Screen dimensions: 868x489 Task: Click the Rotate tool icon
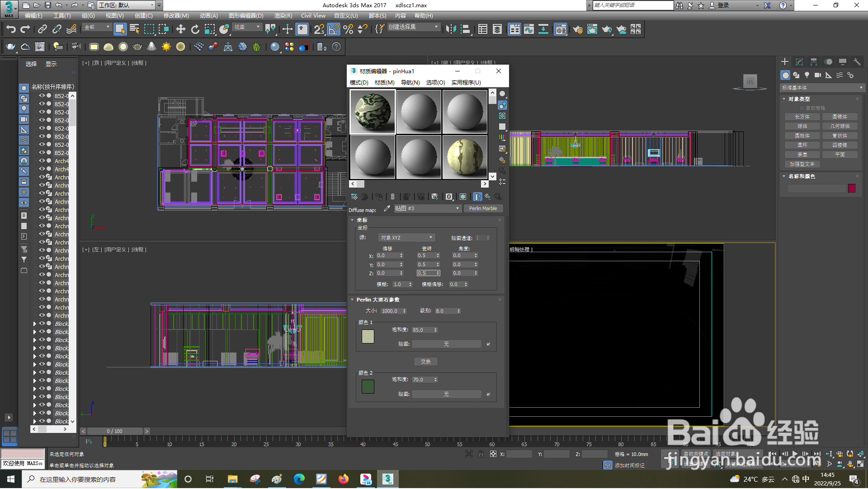pyautogui.click(x=195, y=29)
